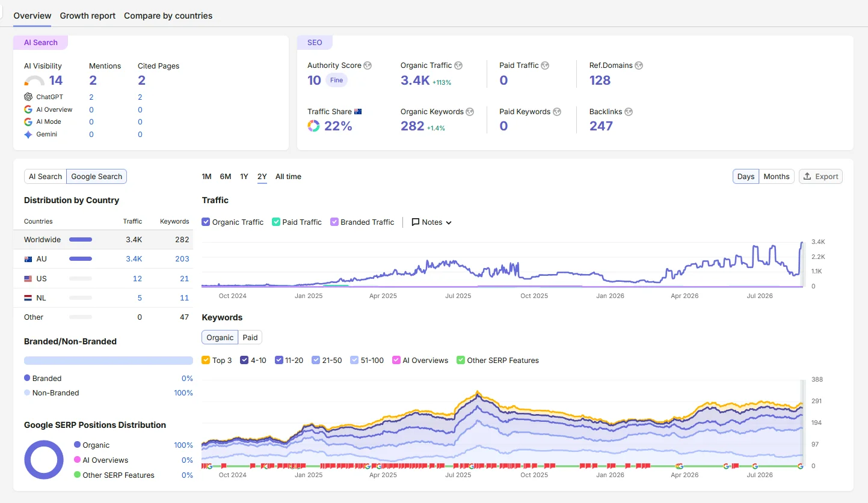Click the globe icon beside Paid Keywords

coord(557,112)
